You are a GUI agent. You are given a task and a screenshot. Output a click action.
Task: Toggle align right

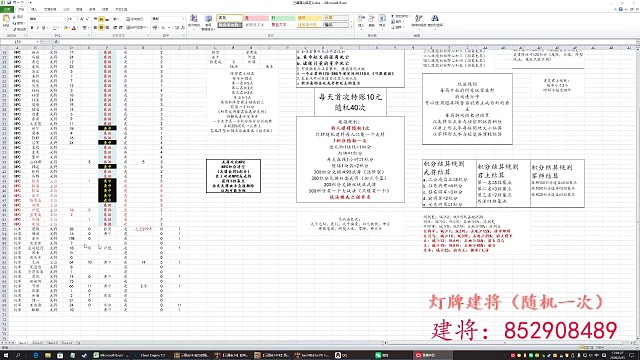pos(107,27)
